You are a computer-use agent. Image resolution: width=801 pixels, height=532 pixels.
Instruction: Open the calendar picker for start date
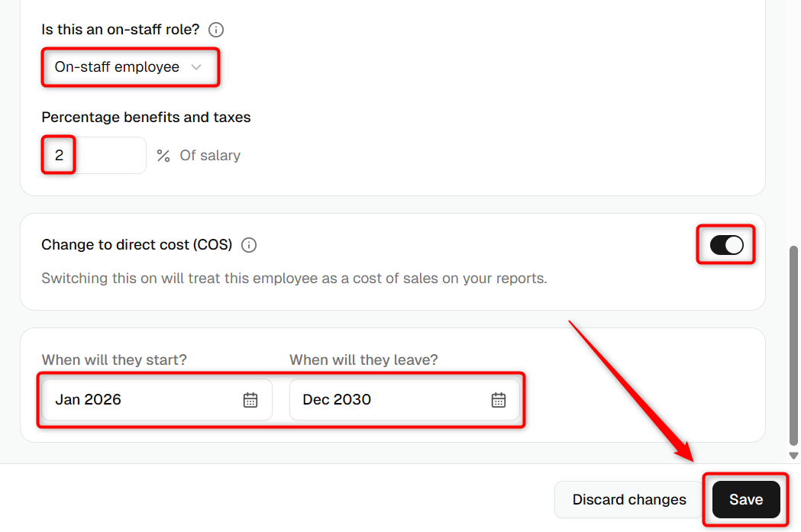(x=250, y=400)
